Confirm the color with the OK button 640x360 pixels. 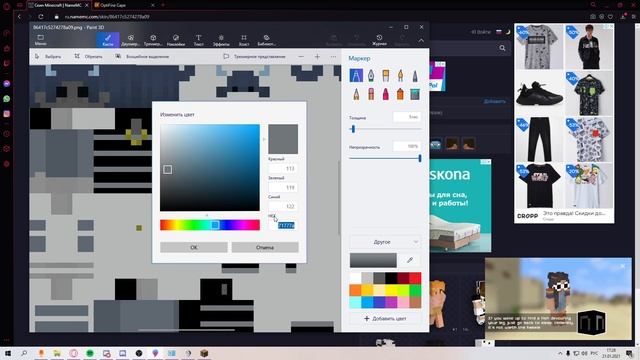point(194,247)
